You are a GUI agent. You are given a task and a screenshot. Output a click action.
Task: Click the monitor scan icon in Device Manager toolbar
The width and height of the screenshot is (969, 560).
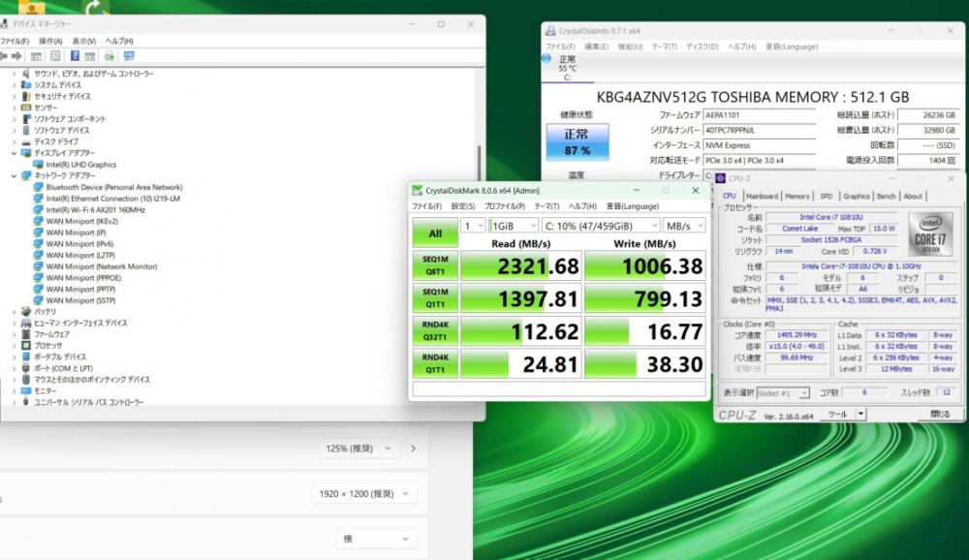[129, 56]
